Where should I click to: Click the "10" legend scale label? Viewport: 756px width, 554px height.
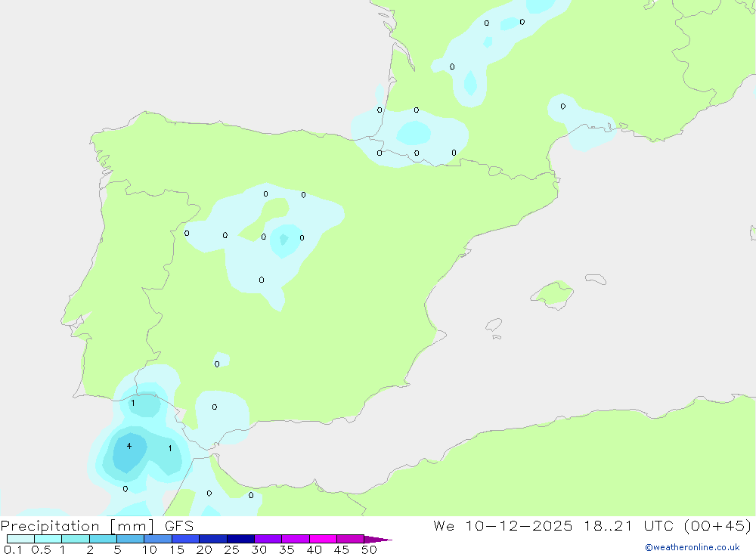[149, 549]
